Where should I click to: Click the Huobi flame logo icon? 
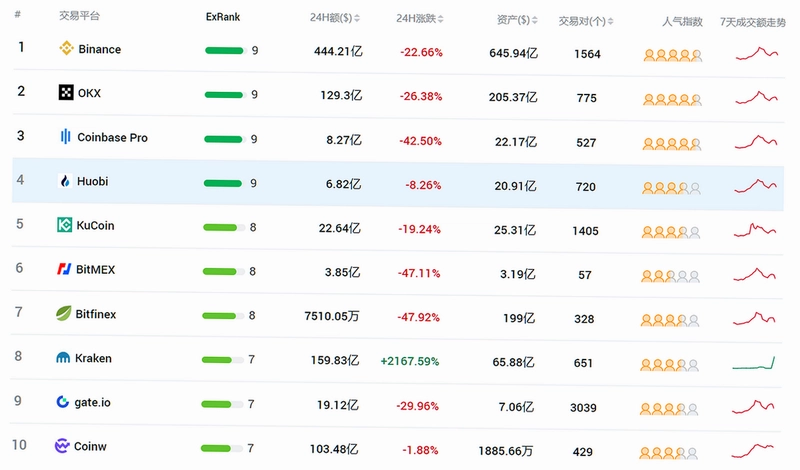tap(65, 181)
